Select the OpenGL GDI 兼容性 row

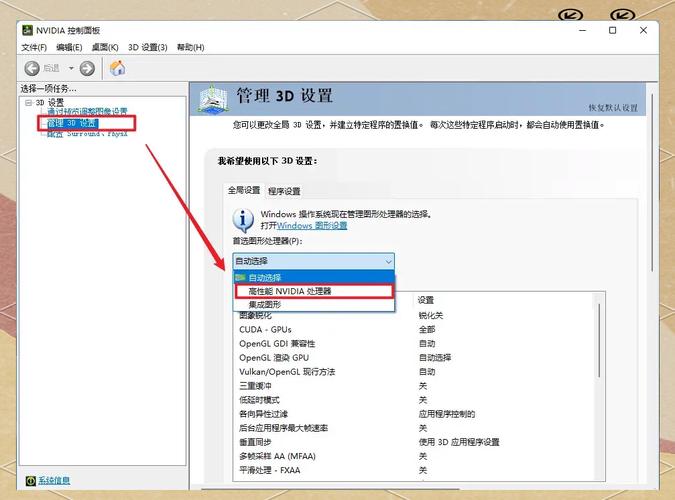pyautogui.click(x=415, y=344)
